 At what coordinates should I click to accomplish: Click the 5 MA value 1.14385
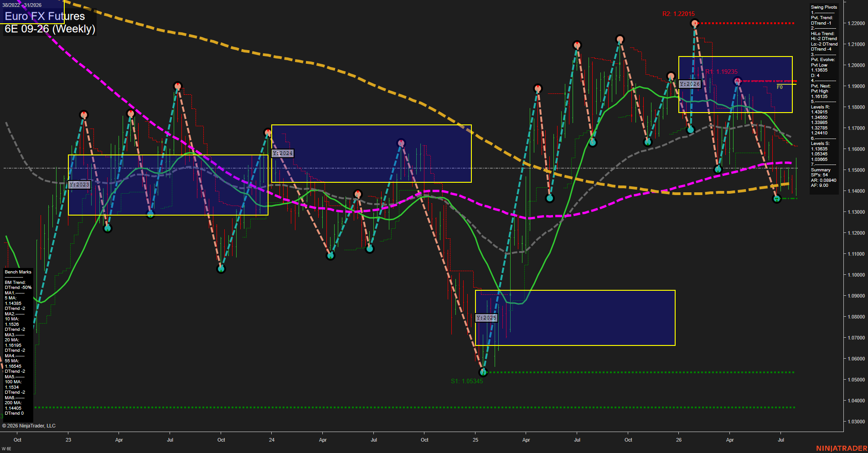coord(13,304)
